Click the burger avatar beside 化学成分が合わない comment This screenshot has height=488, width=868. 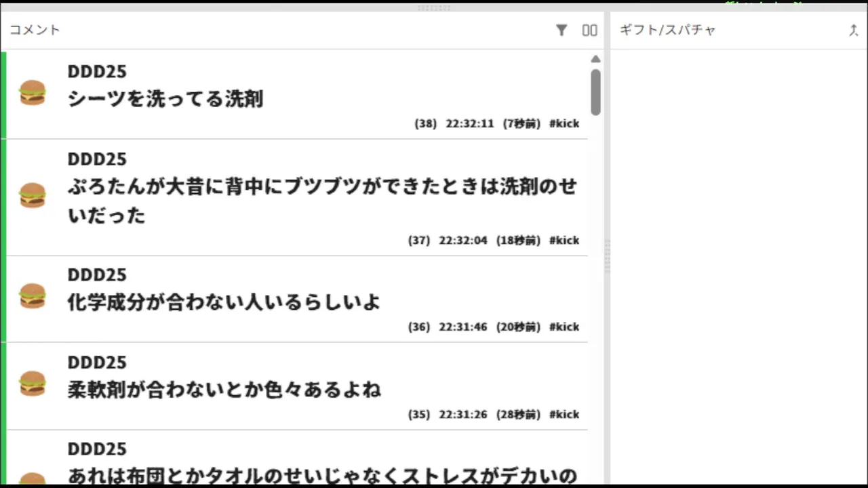click(32, 296)
